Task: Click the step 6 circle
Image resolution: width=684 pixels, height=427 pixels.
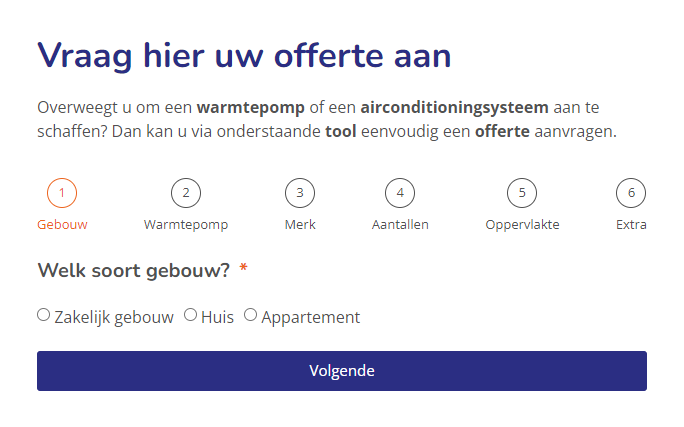Action: coord(631,193)
